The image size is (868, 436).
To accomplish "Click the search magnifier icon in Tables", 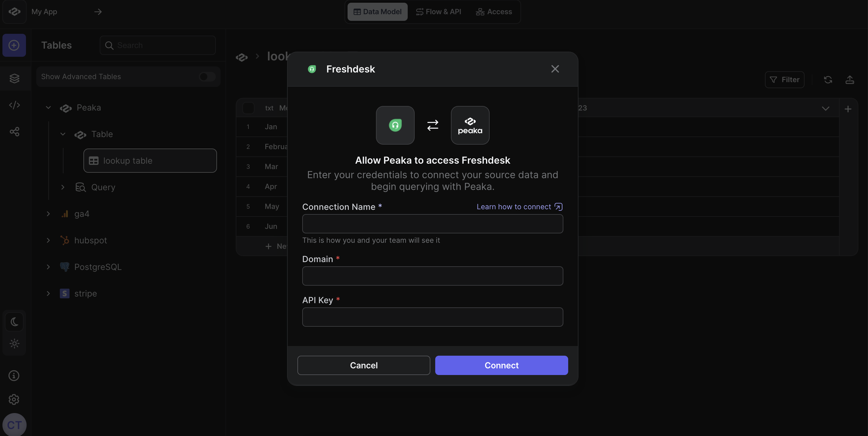I will (x=109, y=45).
